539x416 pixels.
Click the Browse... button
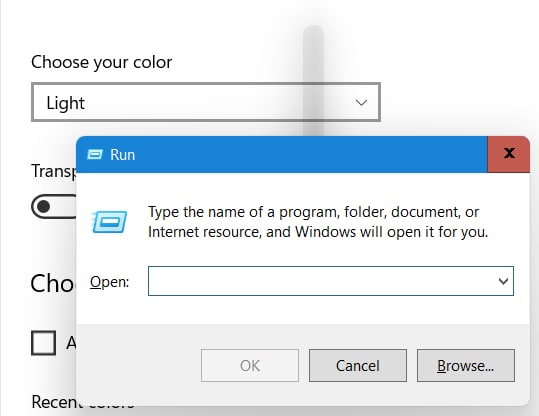[x=466, y=366]
